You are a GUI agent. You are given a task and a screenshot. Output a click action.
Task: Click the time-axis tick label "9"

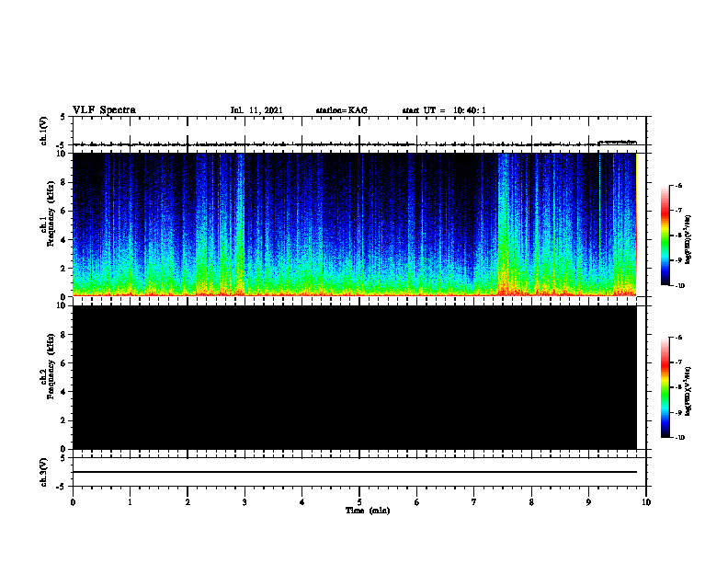588,502
